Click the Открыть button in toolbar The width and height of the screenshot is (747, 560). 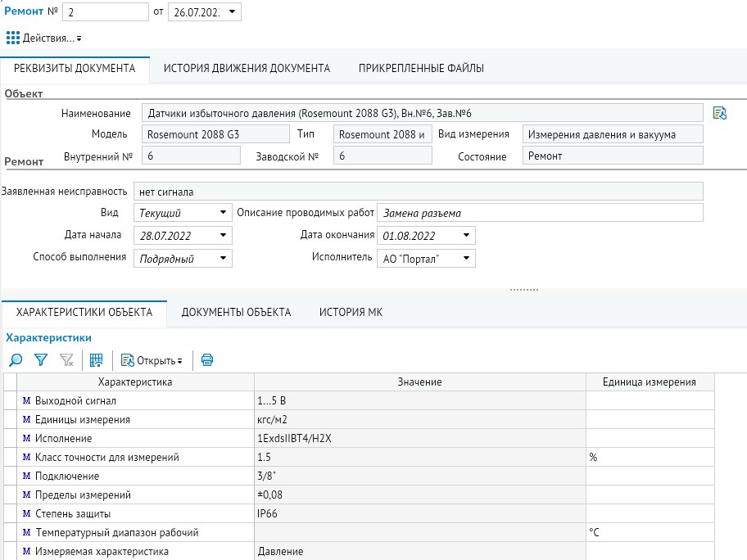click(x=152, y=360)
